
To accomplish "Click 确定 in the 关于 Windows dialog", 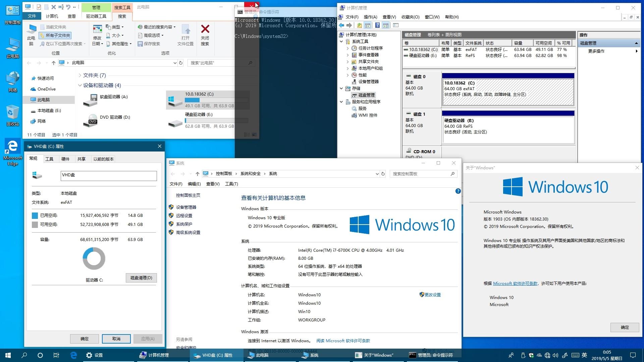I will [x=625, y=327].
